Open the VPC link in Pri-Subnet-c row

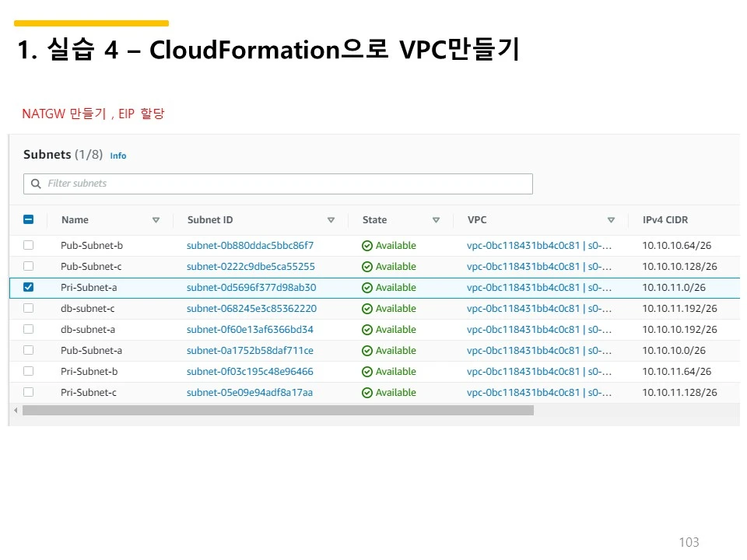538,392
